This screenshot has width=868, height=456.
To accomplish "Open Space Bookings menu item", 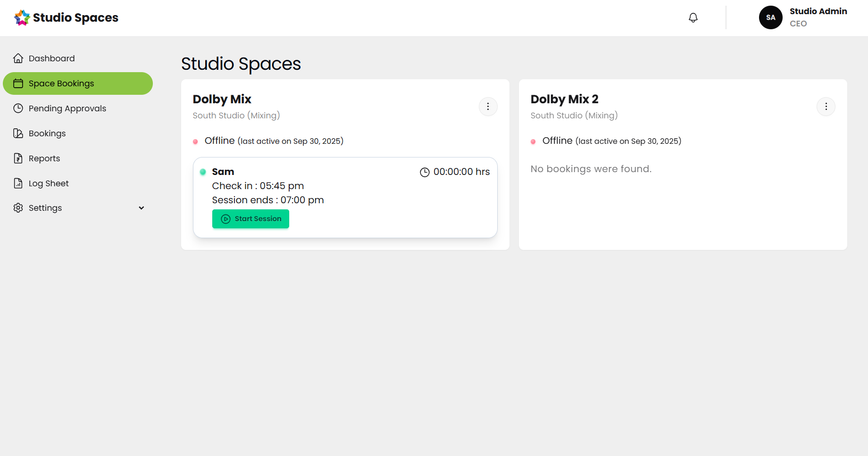I will 78,83.
